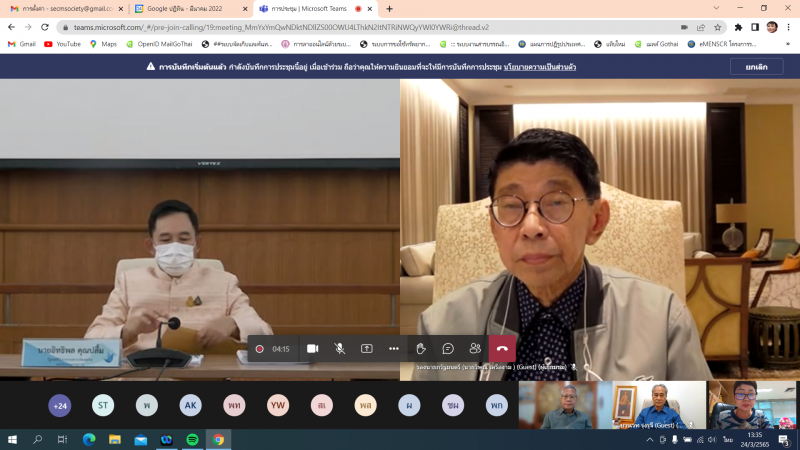This screenshot has height=450, width=800.
Task: Select the ชผ participant avatar
Action: point(453,406)
